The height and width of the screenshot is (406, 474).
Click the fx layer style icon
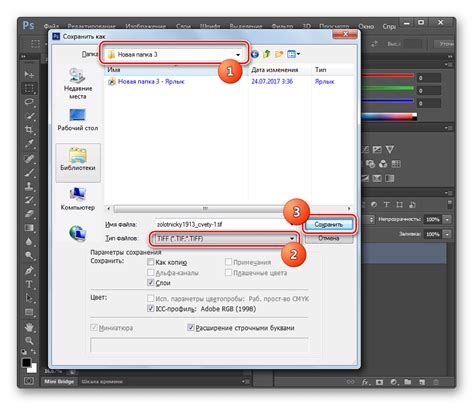pyautogui.click(x=365, y=382)
